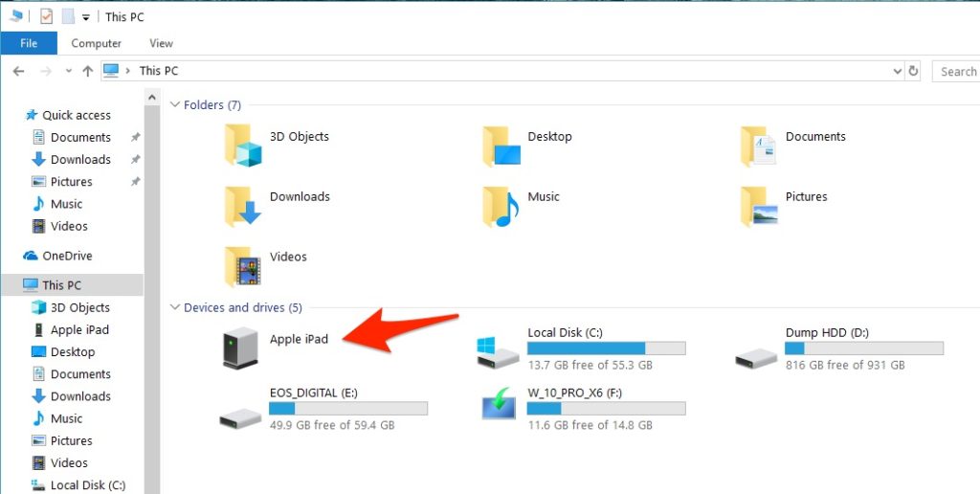Switch to the Computer ribbon tab
This screenshot has width=980, height=494.
(x=96, y=43)
